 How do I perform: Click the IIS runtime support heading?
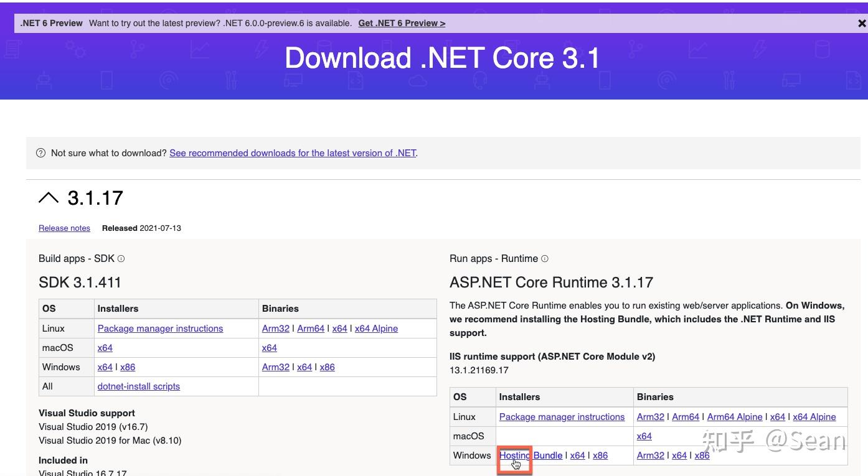click(552, 357)
